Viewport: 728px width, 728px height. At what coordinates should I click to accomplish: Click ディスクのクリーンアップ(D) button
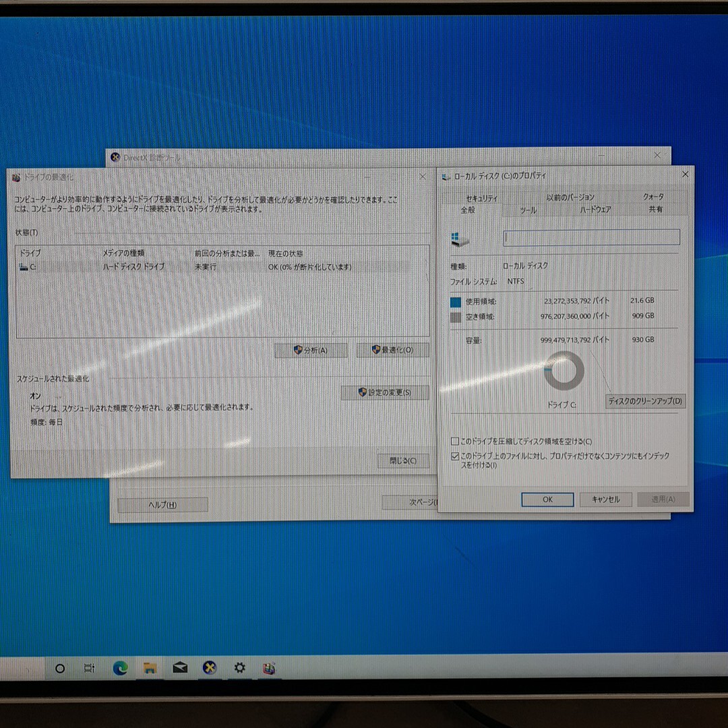tap(645, 400)
